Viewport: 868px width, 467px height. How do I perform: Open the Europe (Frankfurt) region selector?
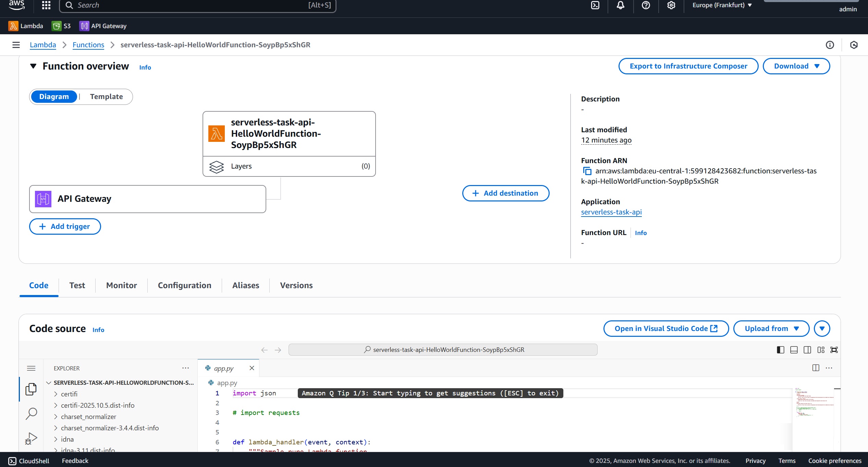tap(722, 5)
